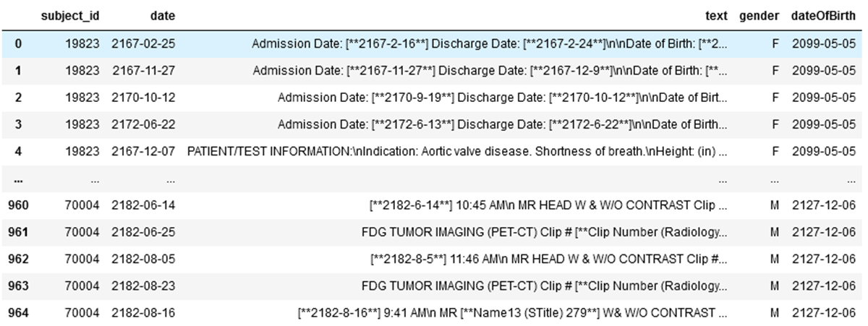This screenshot has height=326, width=868.
Task: Click the dateOfBirth cell in row 2
Action: click(822, 98)
